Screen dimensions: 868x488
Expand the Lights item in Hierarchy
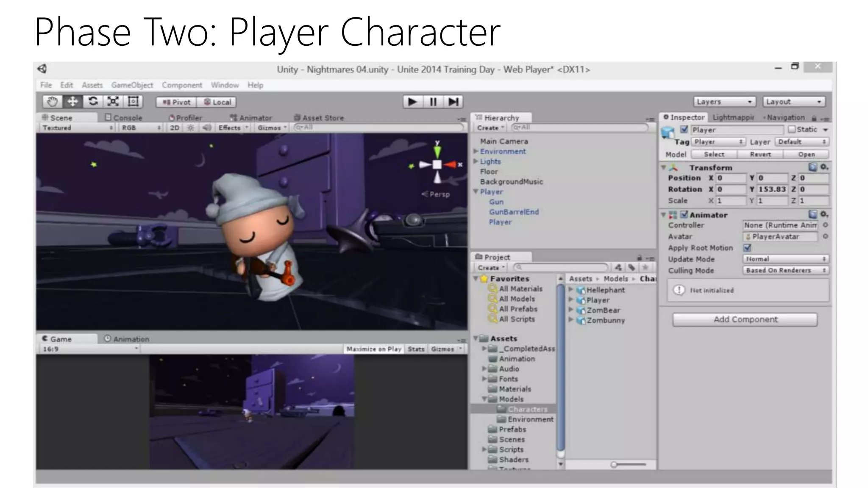click(476, 161)
